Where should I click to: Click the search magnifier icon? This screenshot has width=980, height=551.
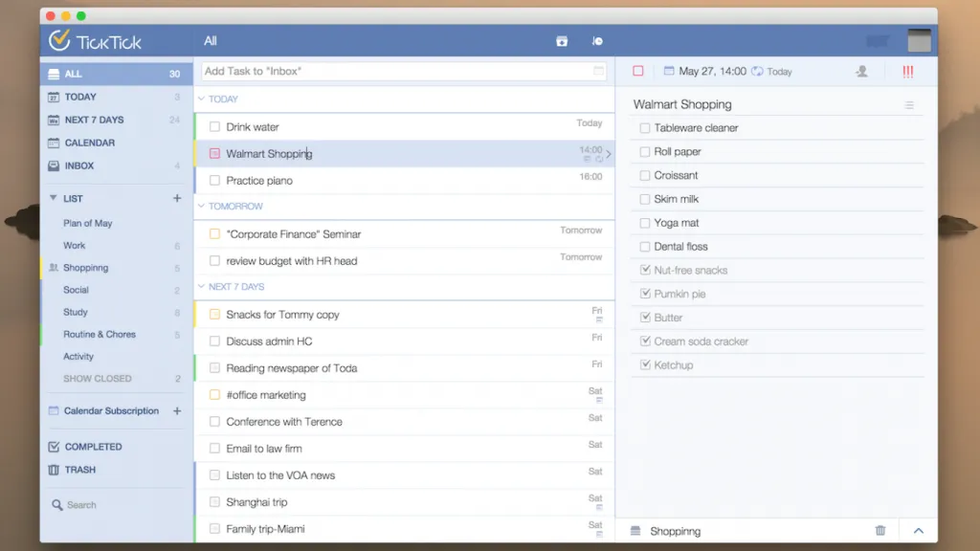pos(56,505)
